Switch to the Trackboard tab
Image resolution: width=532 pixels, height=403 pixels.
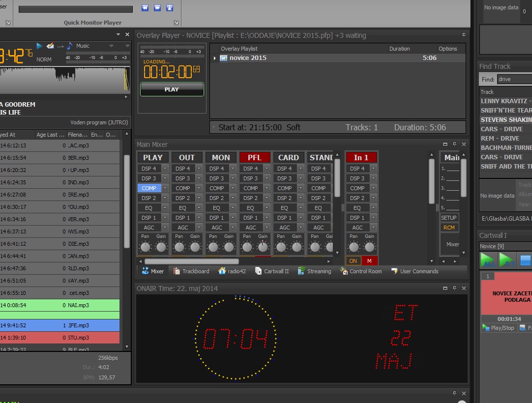coord(191,271)
